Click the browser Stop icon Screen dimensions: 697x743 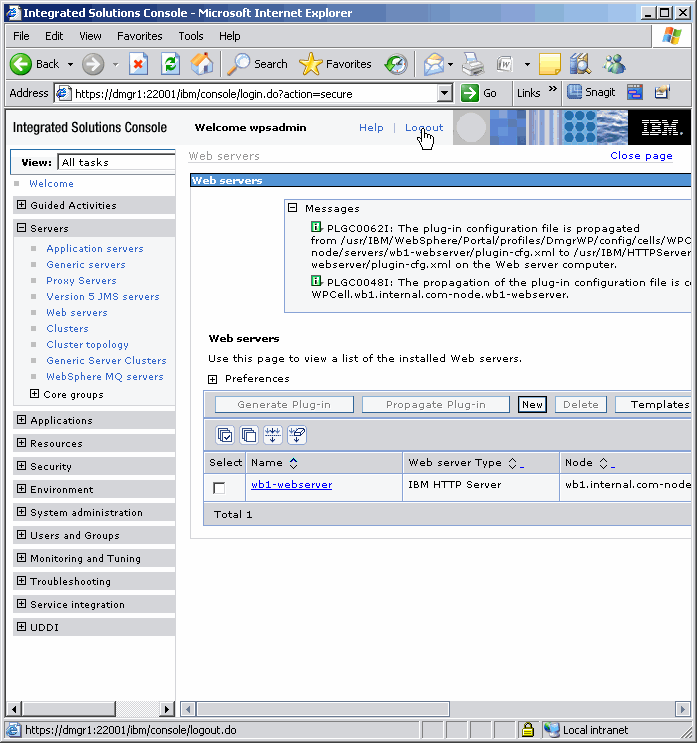(x=139, y=64)
